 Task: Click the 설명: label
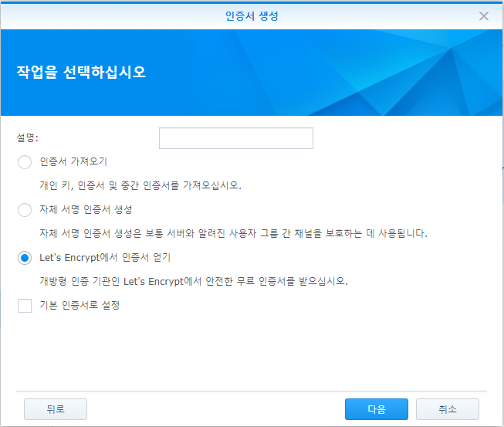point(28,138)
